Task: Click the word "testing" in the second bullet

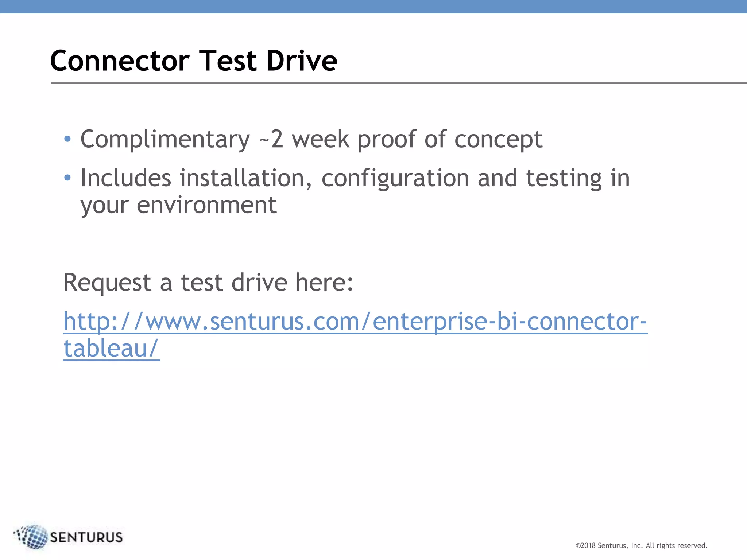Action: coord(564,178)
